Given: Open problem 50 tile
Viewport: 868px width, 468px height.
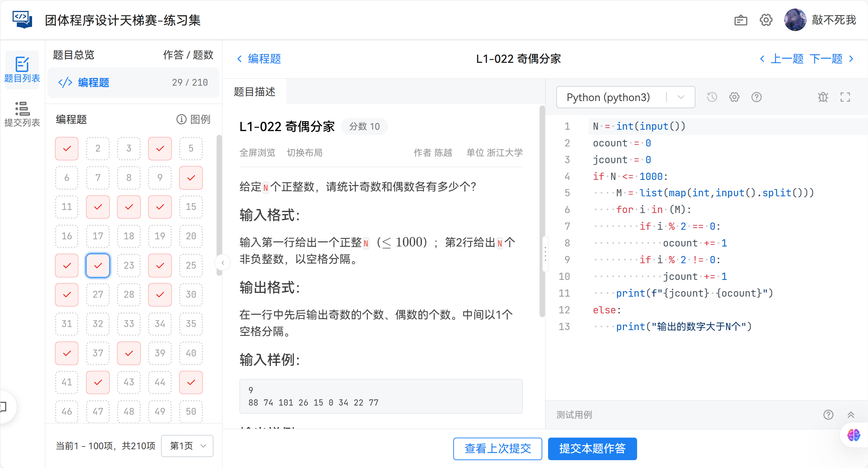Looking at the screenshot, I should pyautogui.click(x=191, y=411).
